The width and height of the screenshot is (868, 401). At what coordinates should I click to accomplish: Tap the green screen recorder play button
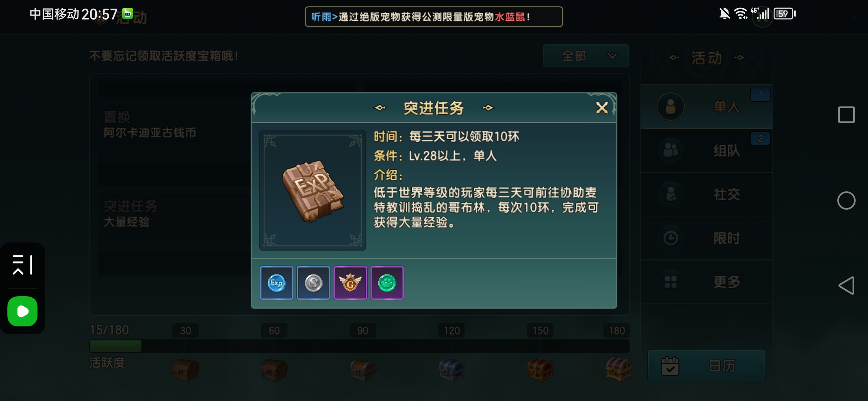(x=23, y=311)
